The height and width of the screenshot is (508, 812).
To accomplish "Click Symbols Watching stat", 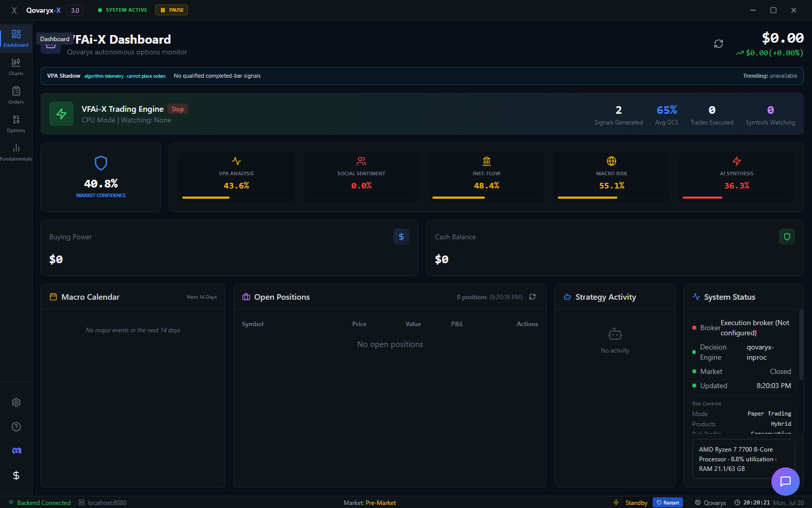I will 770,115.
